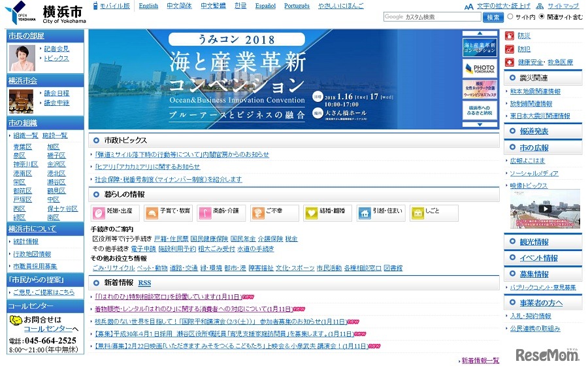Open the 防災 red icon link
Image resolution: width=588 pixels, height=370 pixels.
[x=509, y=36]
